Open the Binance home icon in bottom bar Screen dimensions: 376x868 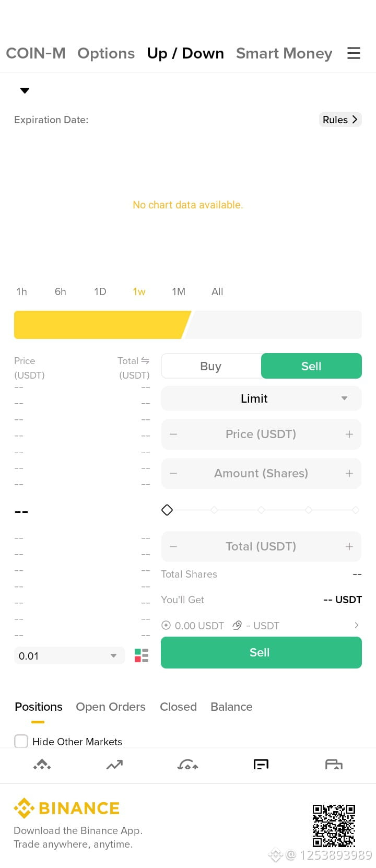[42, 765]
